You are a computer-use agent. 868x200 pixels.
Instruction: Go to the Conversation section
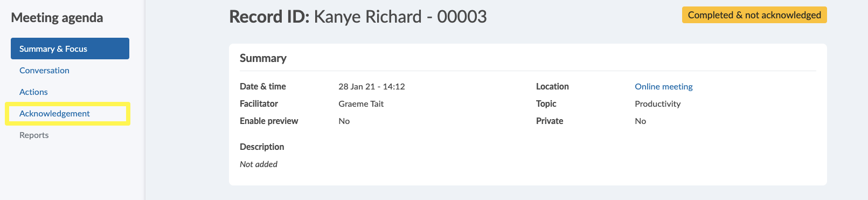[44, 70]
